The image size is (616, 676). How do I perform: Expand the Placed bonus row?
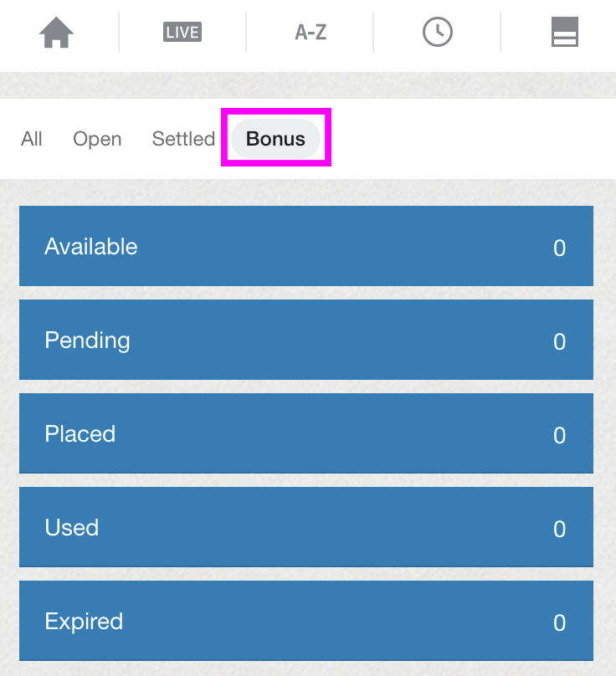point(306,433)
